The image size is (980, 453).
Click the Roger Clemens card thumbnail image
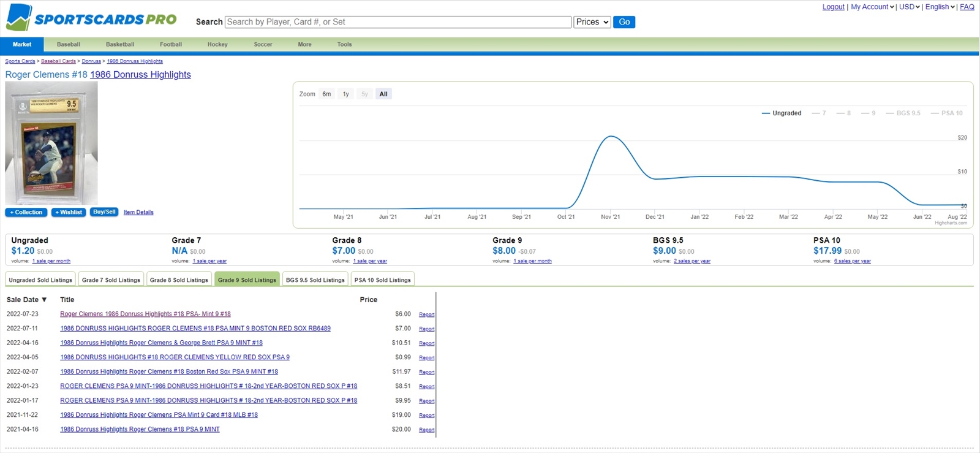coord(51,143)
